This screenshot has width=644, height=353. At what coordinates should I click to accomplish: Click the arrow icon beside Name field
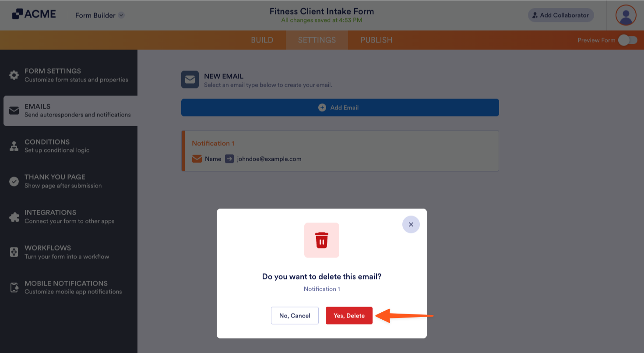pyautogui.click(x=229, y=159)
